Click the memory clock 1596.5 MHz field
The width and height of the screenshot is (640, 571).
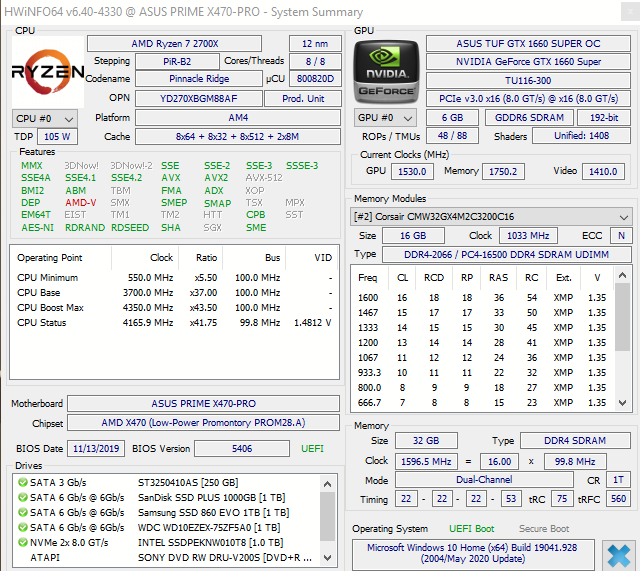(426, 462)
